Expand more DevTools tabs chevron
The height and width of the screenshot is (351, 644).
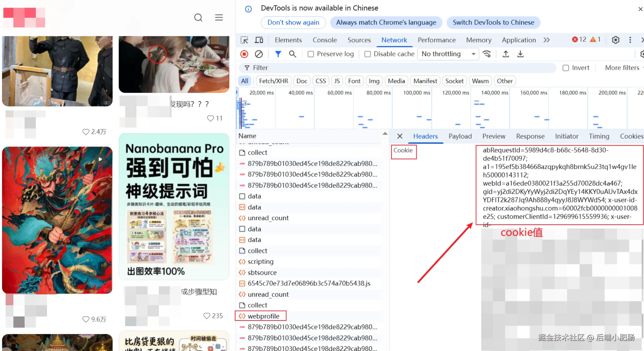click(547, 40)
